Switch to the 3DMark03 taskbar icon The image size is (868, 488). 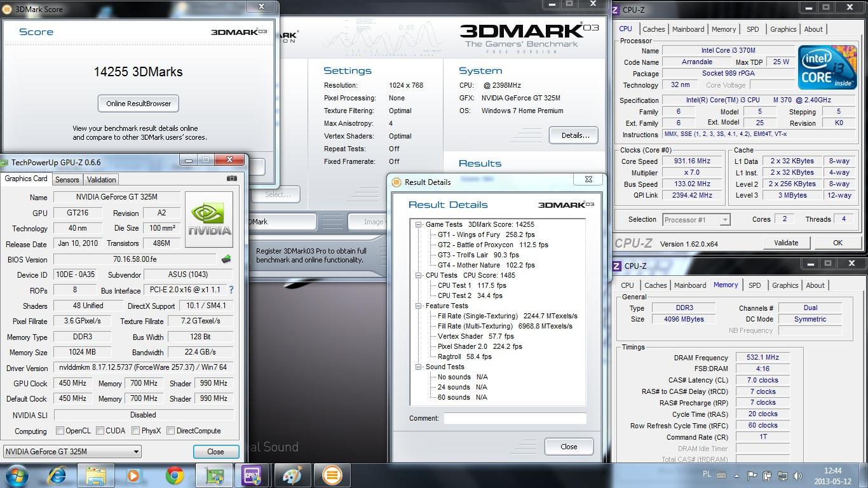pyautogui.click(x=332, y=475)
